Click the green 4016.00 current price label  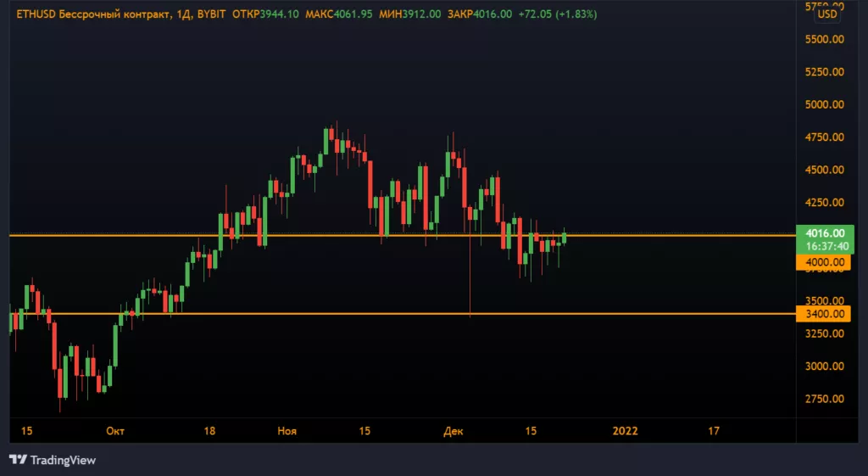825,233
